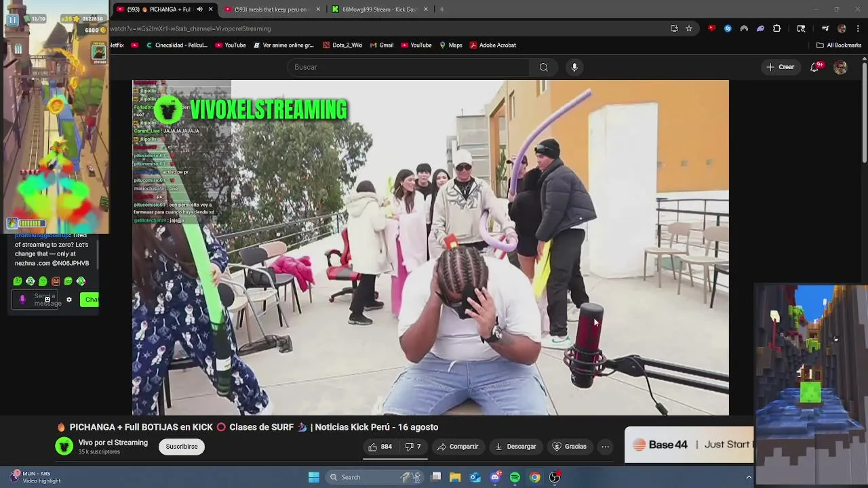Open YouTube notifications bell

(814, 67)
